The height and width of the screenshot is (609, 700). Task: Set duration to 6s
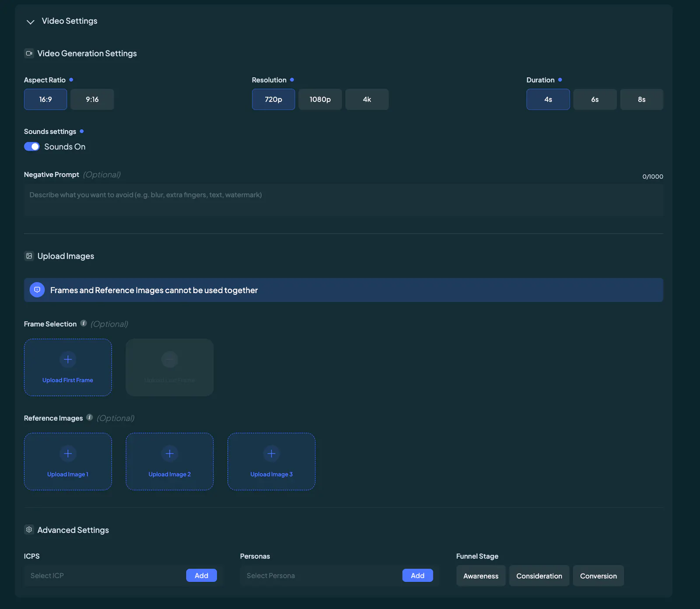pyautogui.click(x=595, y=99)
